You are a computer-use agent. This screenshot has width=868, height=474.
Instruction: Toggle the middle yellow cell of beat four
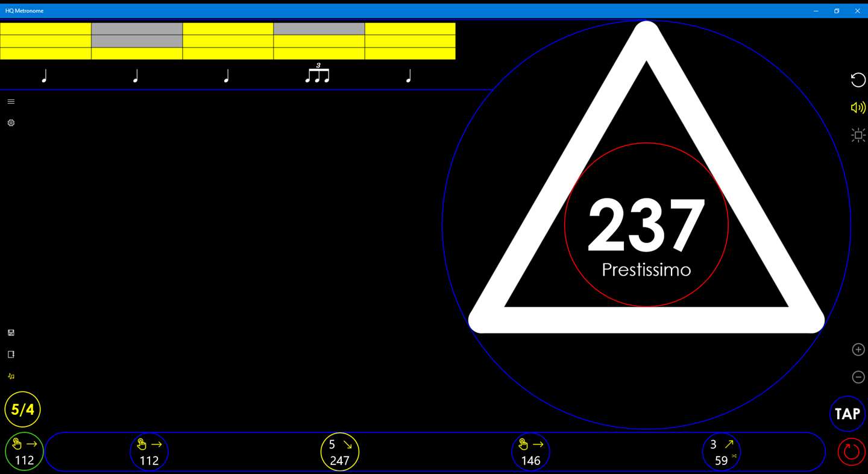pyautogui.click(x=319, y=41)
